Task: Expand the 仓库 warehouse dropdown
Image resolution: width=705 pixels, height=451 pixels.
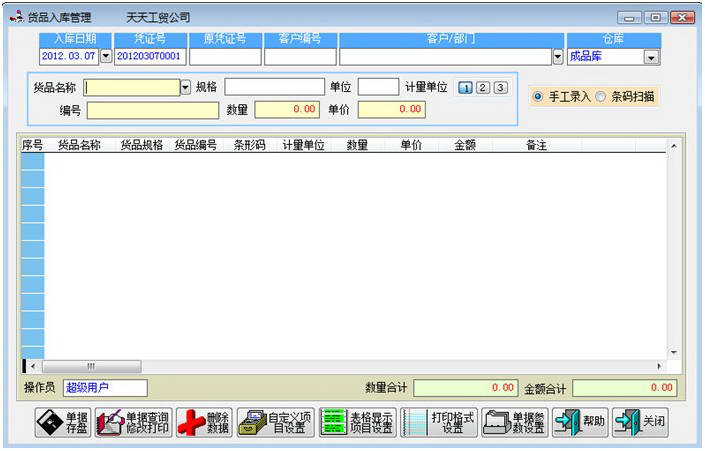Action: (x=651, y=58)
